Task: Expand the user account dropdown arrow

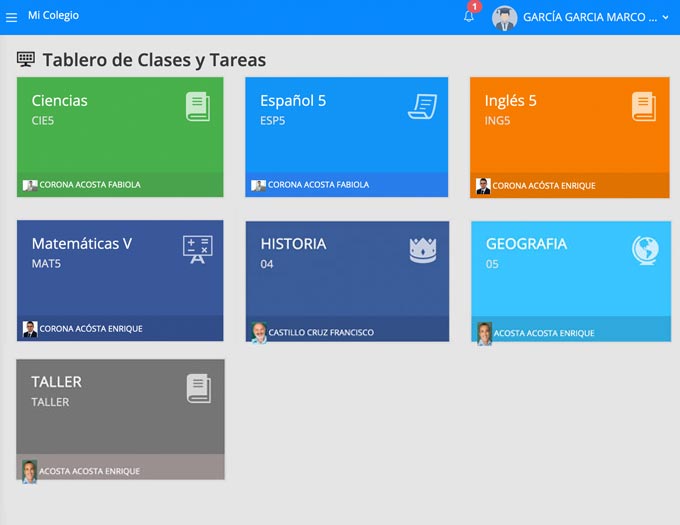Action: [x=666, y=17]
